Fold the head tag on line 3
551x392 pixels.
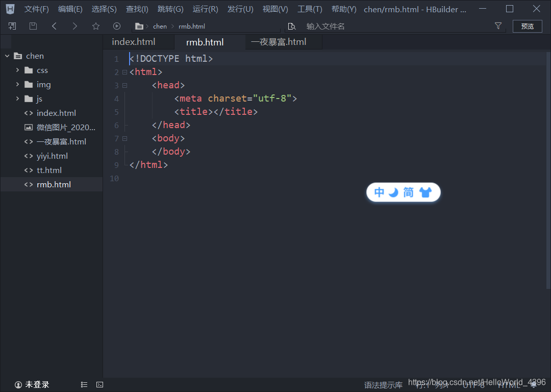pyautogui.click(x=124, y=85)
